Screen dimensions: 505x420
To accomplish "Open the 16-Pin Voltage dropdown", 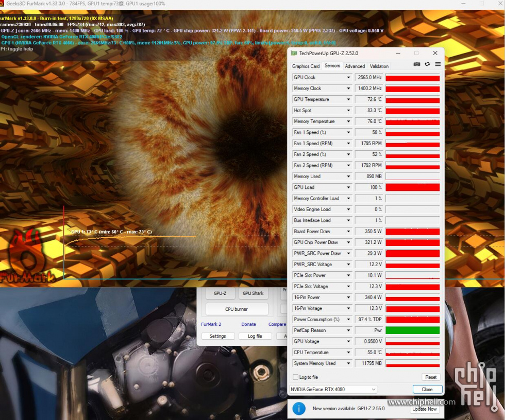I will (x=348, y=308).
